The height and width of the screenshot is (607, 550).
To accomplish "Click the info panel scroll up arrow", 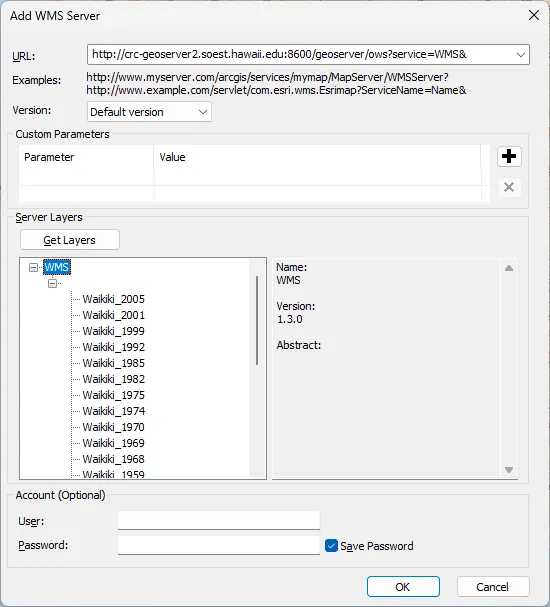I will pos(509,268).
